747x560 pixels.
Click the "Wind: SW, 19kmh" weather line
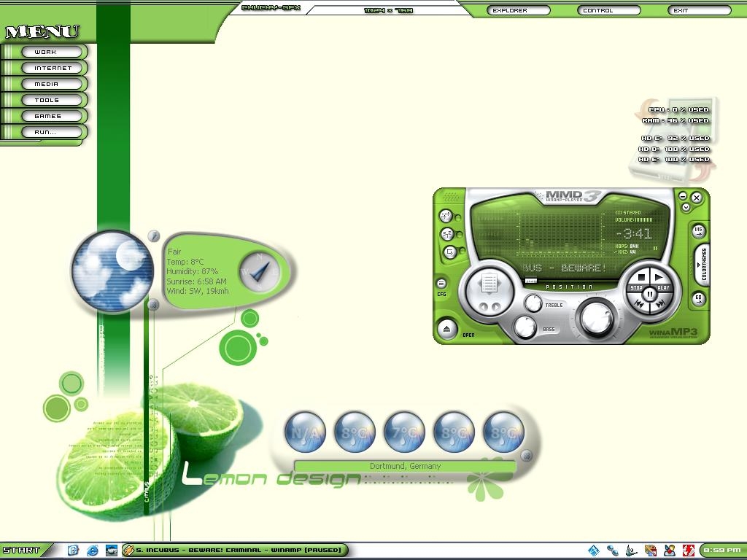[x=197, y=291]
